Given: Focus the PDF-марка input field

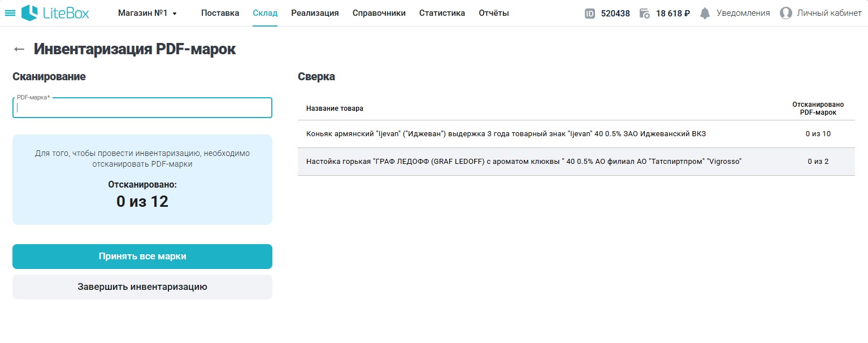Looking at the screenshot, I should pyautogui.click(x=142, y=108).
